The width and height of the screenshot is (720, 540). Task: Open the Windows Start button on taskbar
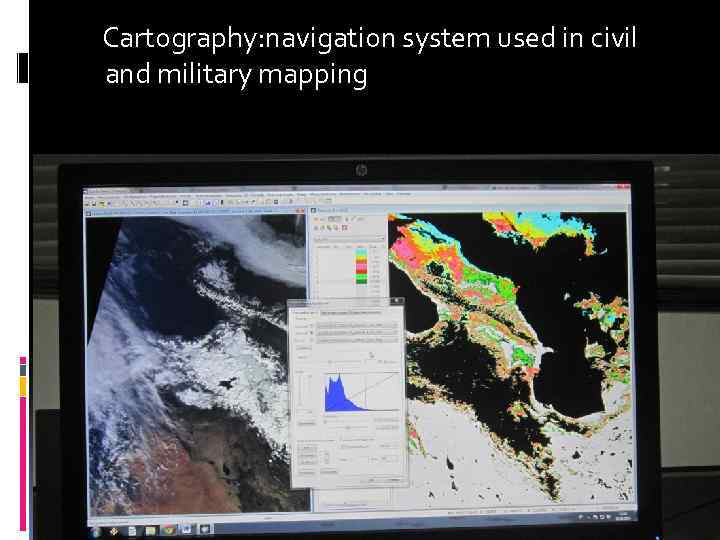96,533
